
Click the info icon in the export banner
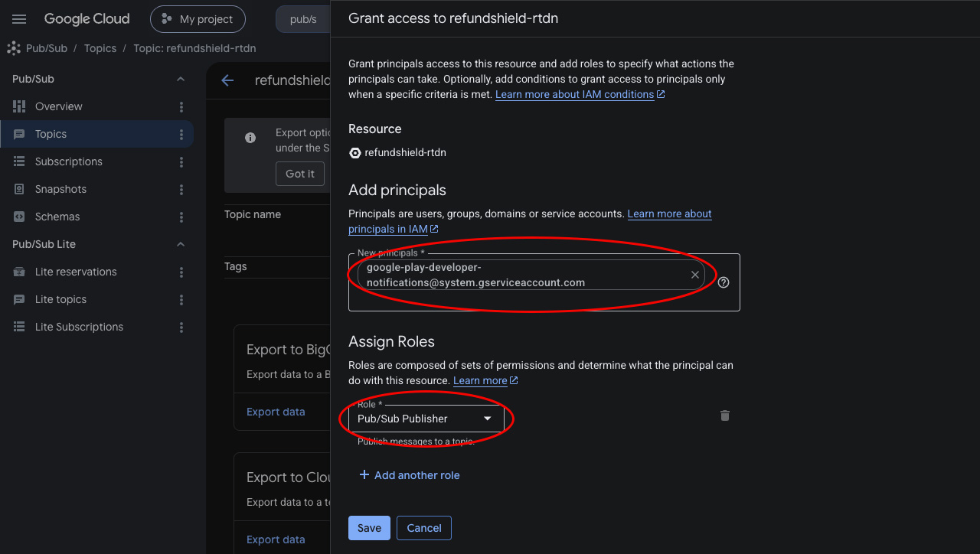click(x=250, y=138)
